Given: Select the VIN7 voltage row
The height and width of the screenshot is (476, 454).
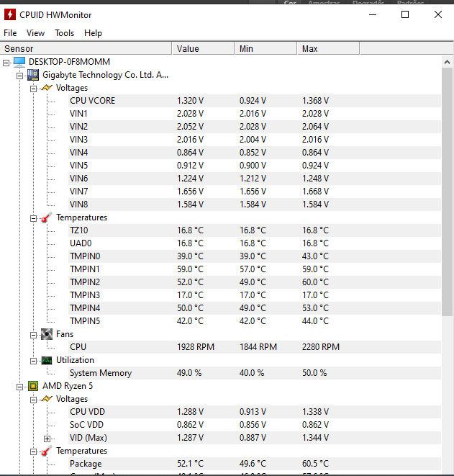Looking at the screenshot, I should (x=255, y=192).
